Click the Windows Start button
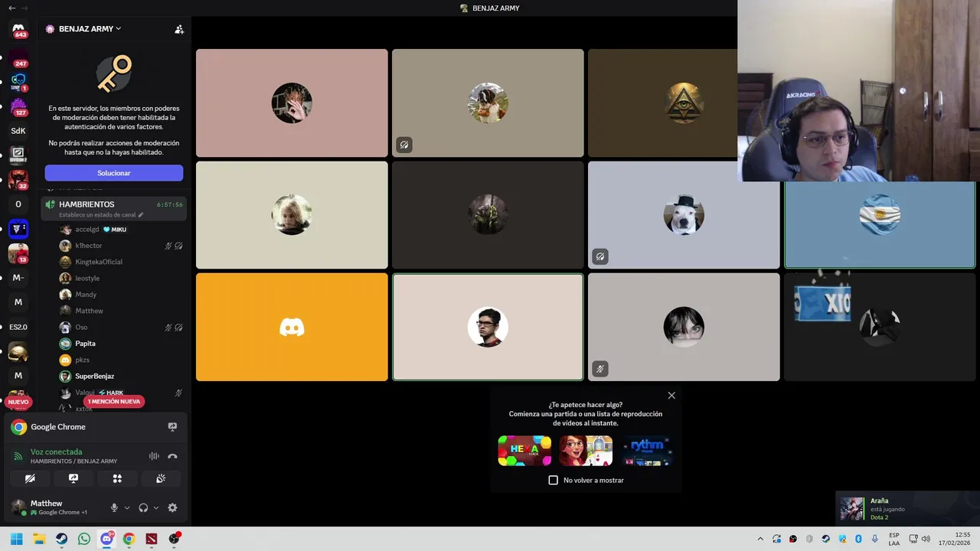 tap(16, 539)
